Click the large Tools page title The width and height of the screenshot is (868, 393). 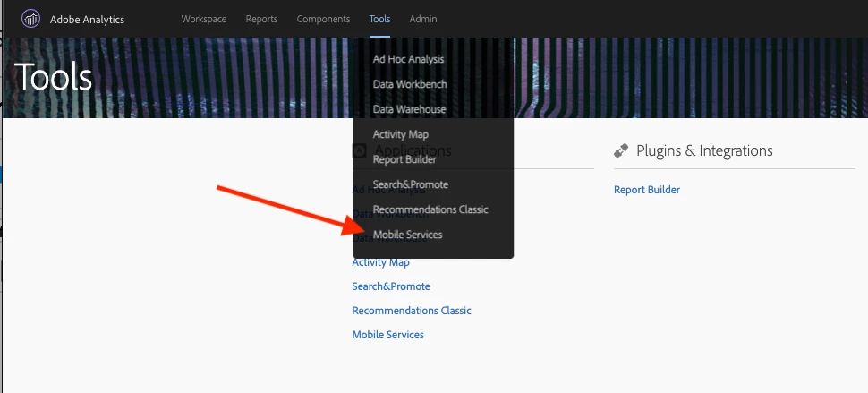pyautogui.click(x=53, y=76)
